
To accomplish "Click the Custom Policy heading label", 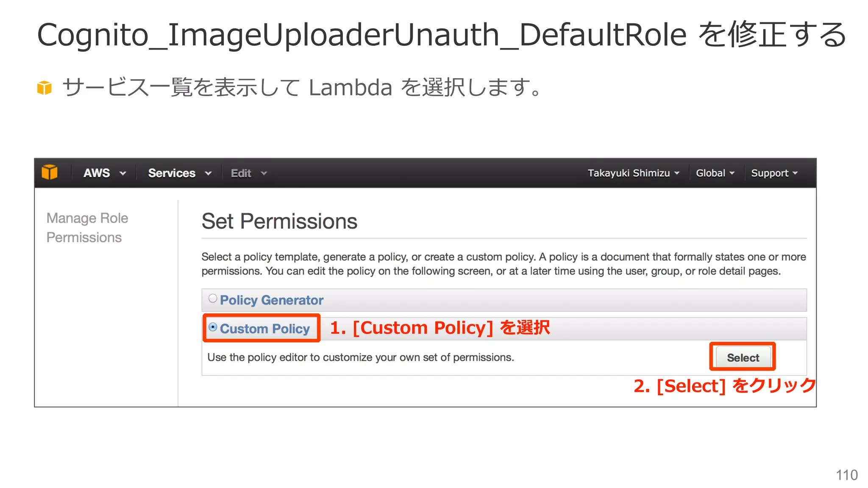I will tap(265, 329).
